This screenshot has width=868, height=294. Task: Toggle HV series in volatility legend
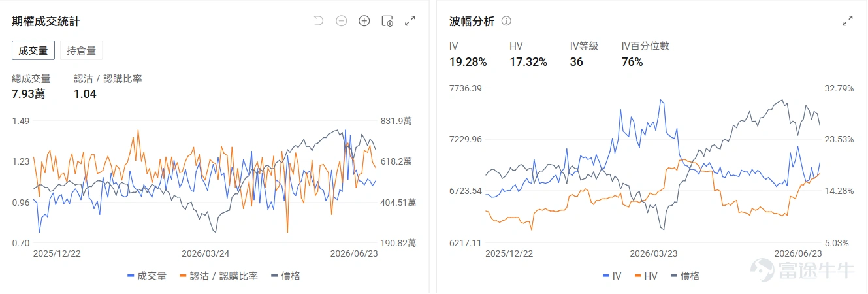click(645, 276)
